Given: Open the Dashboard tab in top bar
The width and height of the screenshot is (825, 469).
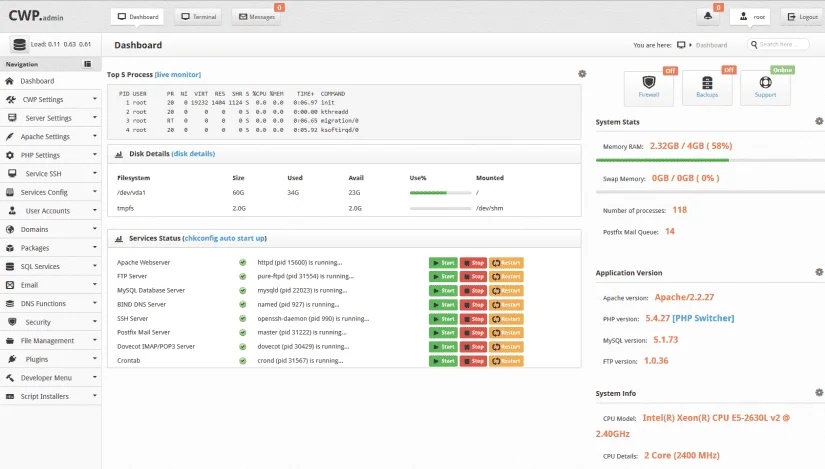Looking at the screenshot, I should 137,17.
